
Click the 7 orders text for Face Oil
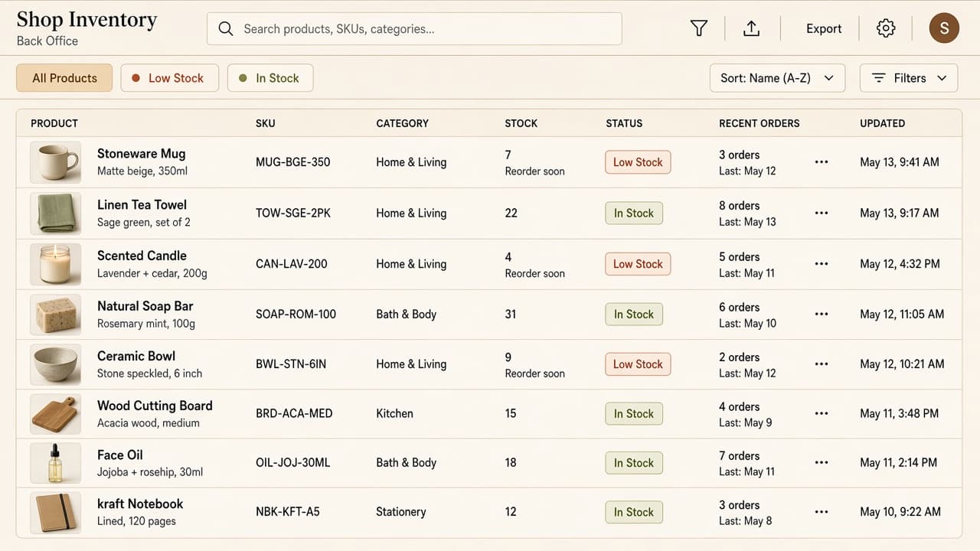coord(739,455)
